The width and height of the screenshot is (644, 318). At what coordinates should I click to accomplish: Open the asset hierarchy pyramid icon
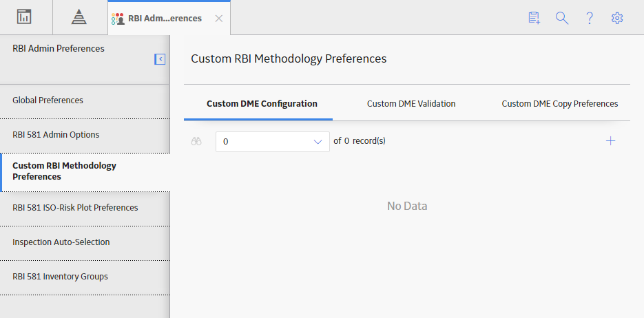tap(79, 17)
